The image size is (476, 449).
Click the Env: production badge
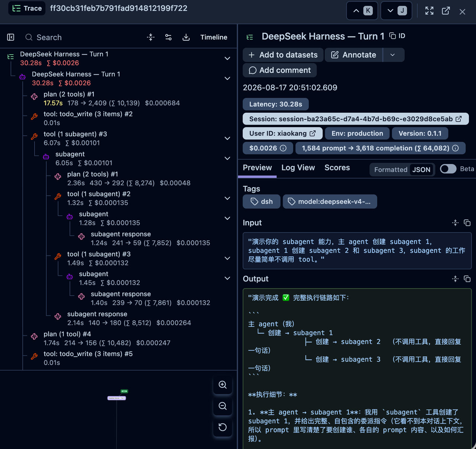[x=357, y=133]
